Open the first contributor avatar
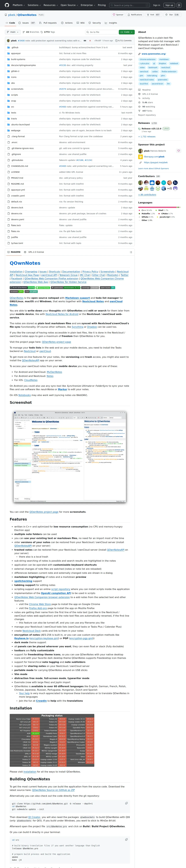This screenshot has height=868, width=186. (140, 183)
